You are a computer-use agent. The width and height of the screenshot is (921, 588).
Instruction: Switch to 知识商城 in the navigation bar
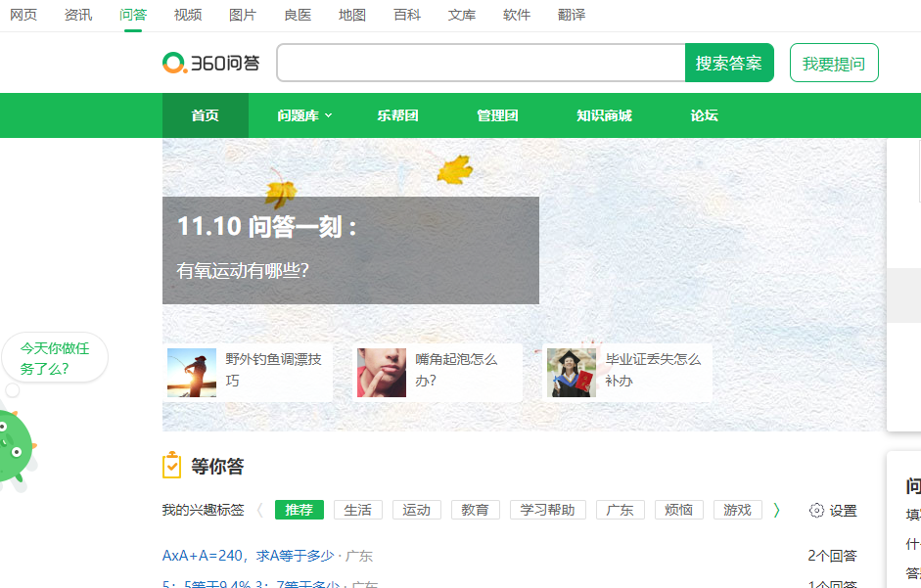[x=604, y=115]
